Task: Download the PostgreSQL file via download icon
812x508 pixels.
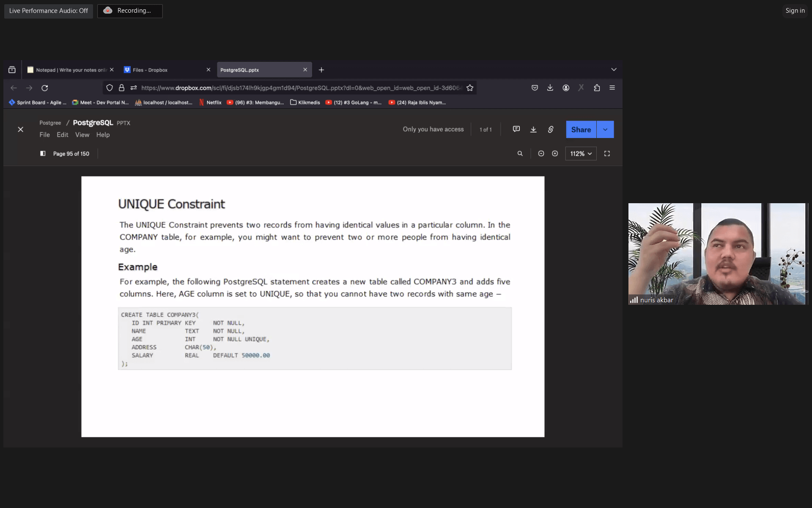Action: pyautogui.click(x=533, y=129)
